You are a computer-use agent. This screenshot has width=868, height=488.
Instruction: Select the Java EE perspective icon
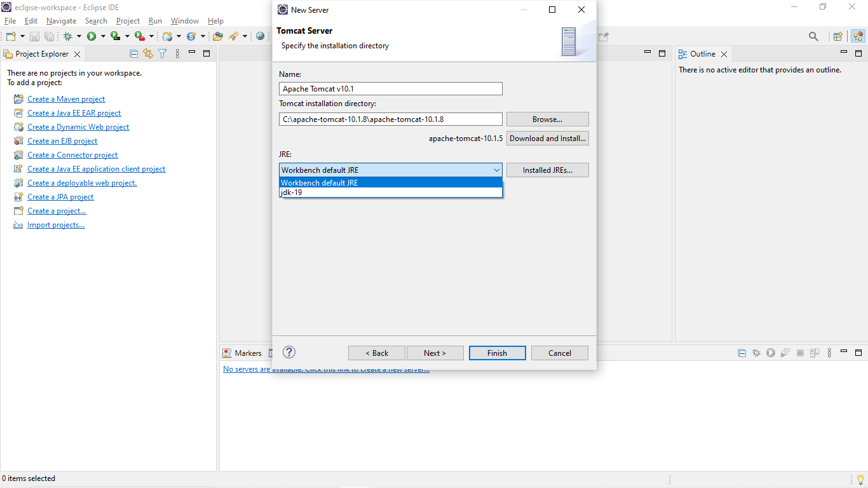pos(858,36)
